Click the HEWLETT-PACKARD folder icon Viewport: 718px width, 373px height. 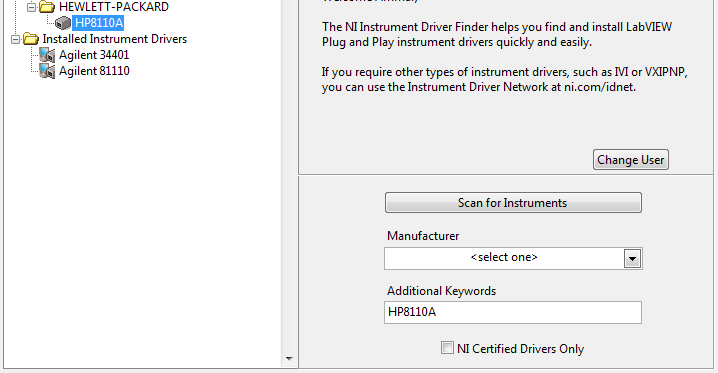tap(47, 7)
